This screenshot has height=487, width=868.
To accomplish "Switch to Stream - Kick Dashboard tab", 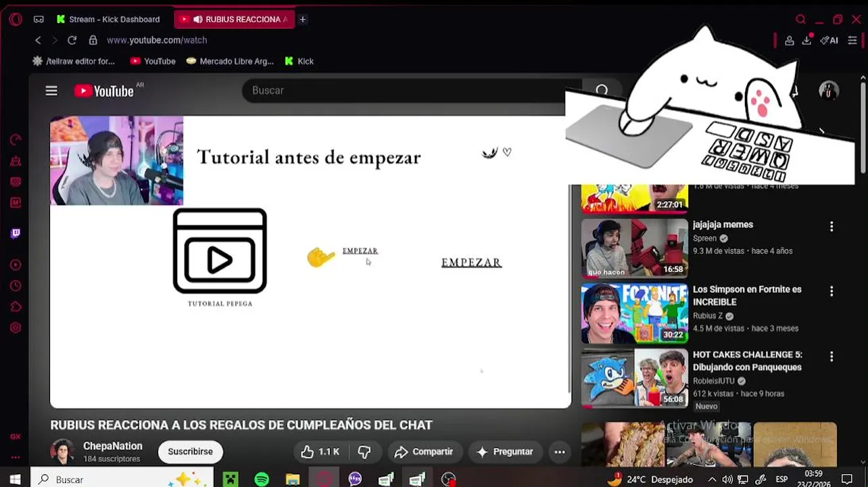I will 108,19.
